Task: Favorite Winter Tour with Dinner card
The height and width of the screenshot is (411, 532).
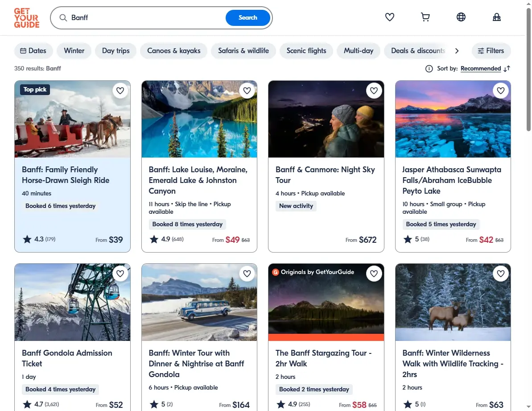Action: pyautogui.click(x=247, y=274)
